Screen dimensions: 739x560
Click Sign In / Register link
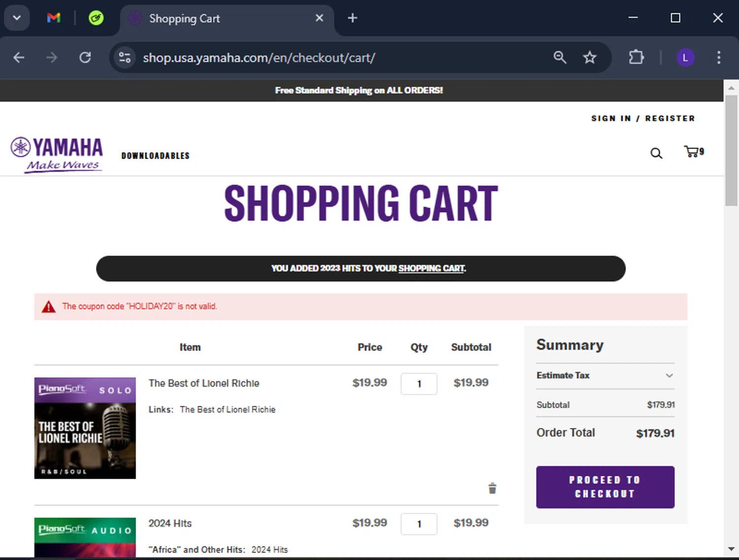(x=643, y=118)
